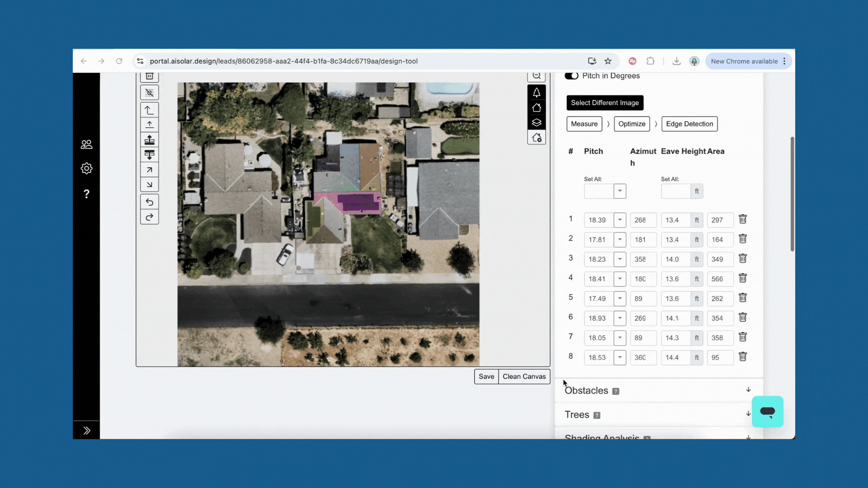Delete roof plane row 8
This screenshot has height=488, width=868.
point(743,357)
